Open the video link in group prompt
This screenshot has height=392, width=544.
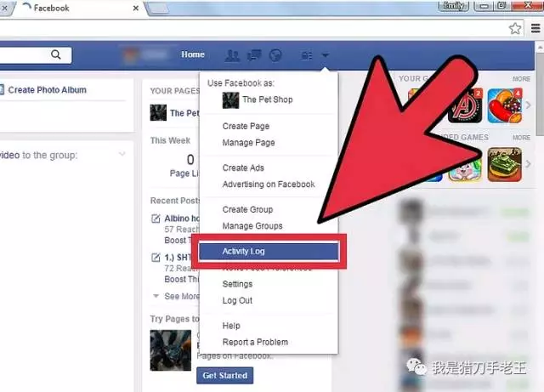9,155
